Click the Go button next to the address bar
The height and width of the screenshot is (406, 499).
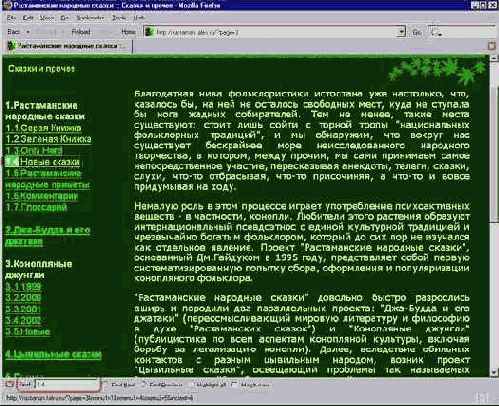click(417, 32)
